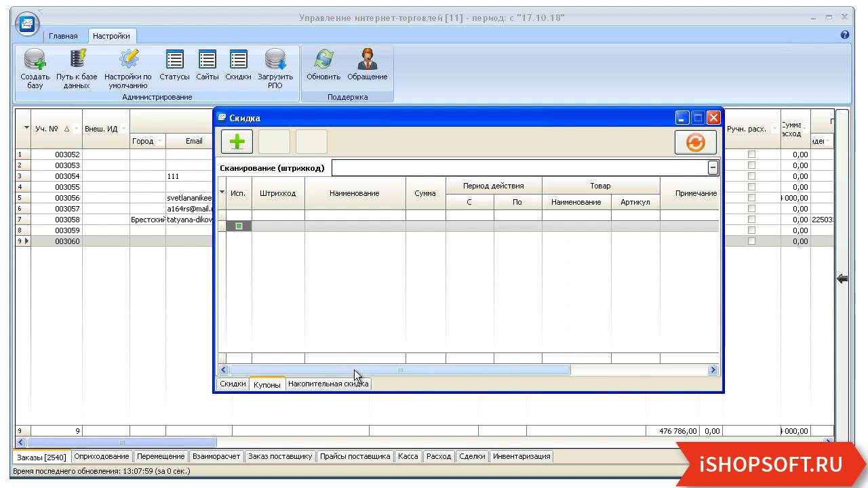Image resolution: width=868 pixels, height=488 pixels.
Task: Click the Создать базу database icon
Action: [35, 60]
